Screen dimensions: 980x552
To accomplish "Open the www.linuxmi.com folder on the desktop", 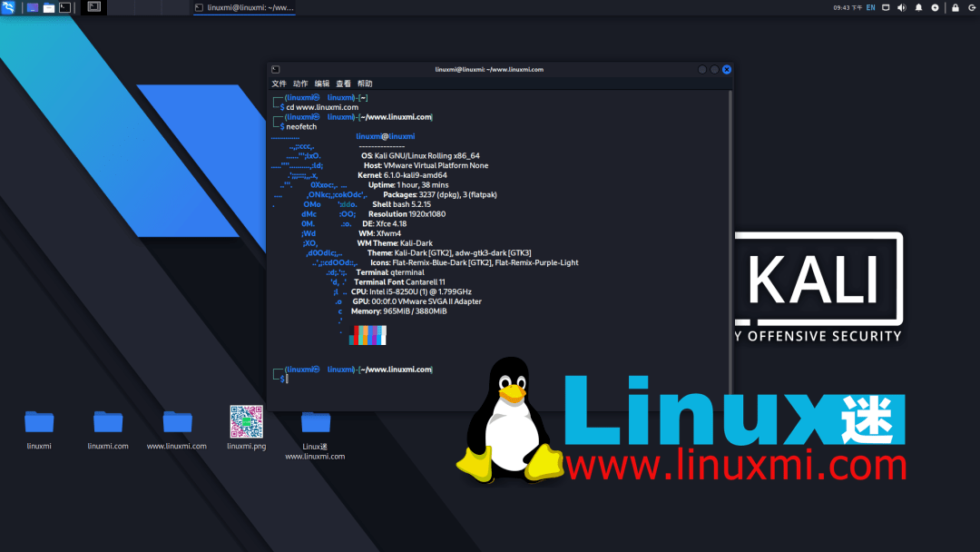I will 177,422.
